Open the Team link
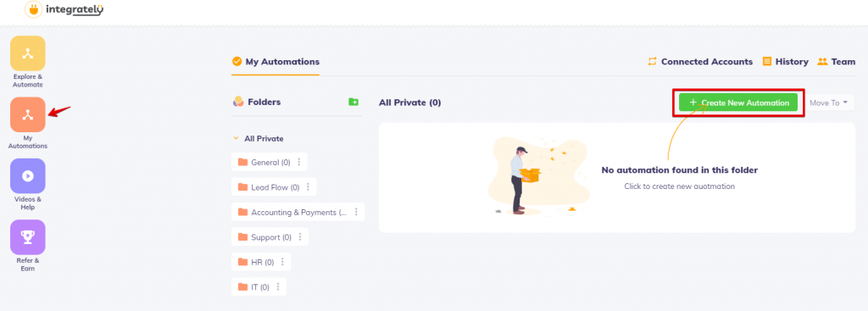The height and width of the screenshot is (311, 868). click(837, 62)
